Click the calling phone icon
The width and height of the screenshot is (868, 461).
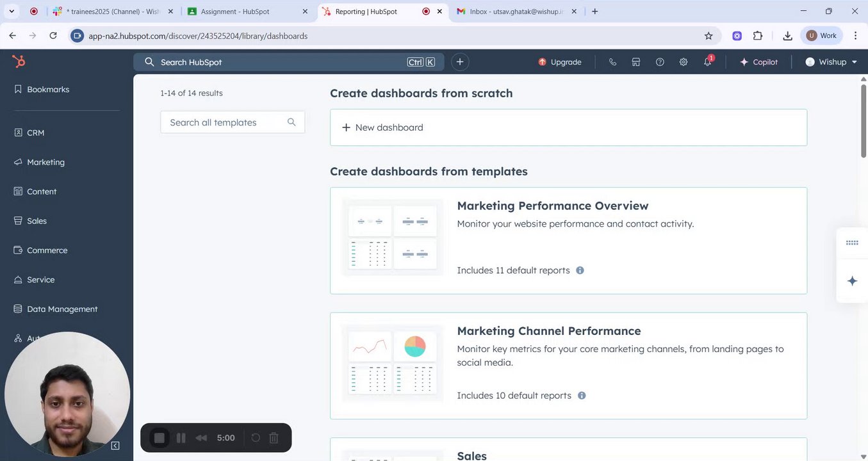(612, 62)
